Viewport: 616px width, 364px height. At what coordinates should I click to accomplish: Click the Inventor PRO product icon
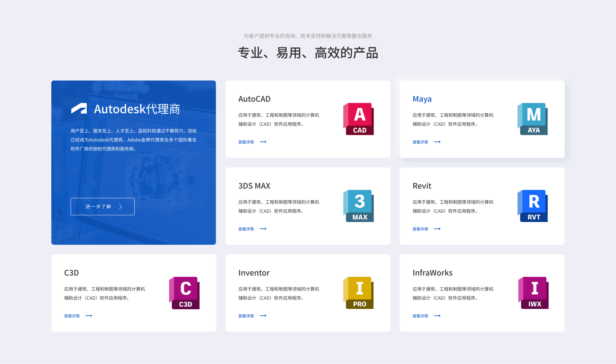coord(358,293)
